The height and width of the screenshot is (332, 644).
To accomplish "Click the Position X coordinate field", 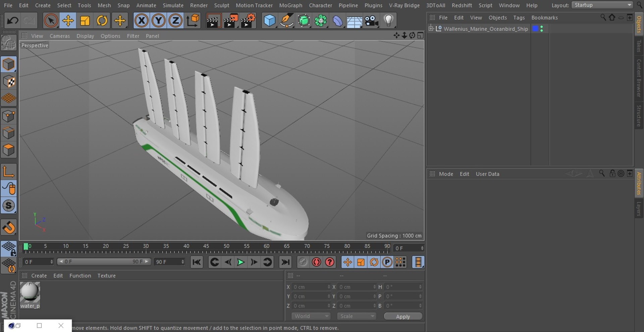I will tap(311, 287).
